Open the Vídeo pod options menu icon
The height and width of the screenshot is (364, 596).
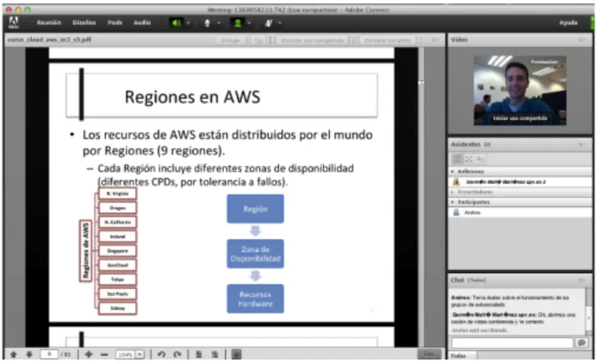[x=582, y=40]
